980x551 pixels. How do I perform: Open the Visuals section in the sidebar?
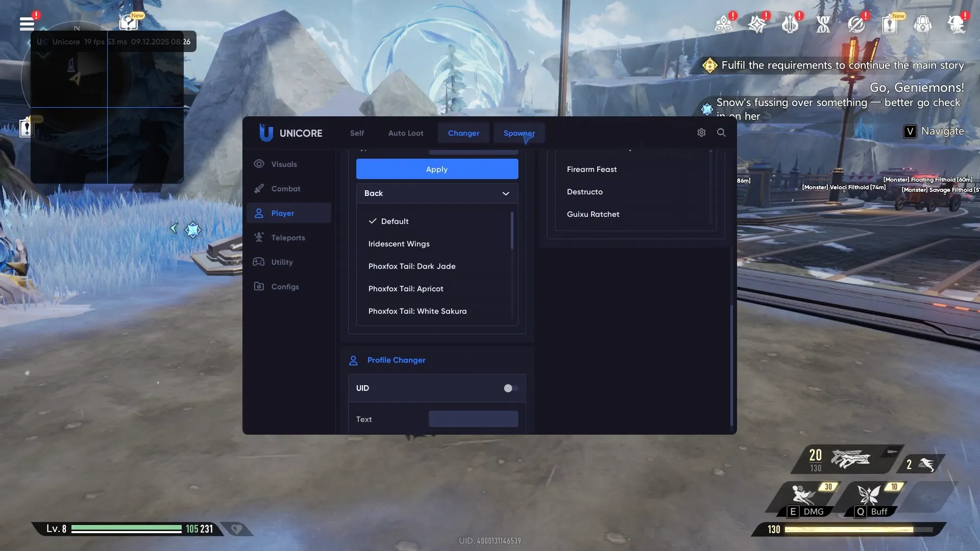click(285, 164)
